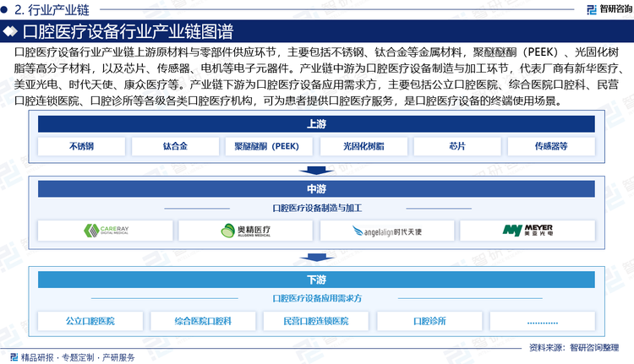Click the dotted ellipsis box in 下游
Viewport: 634px width, 364px height.
pyautogui.click(x=542, y=321)
